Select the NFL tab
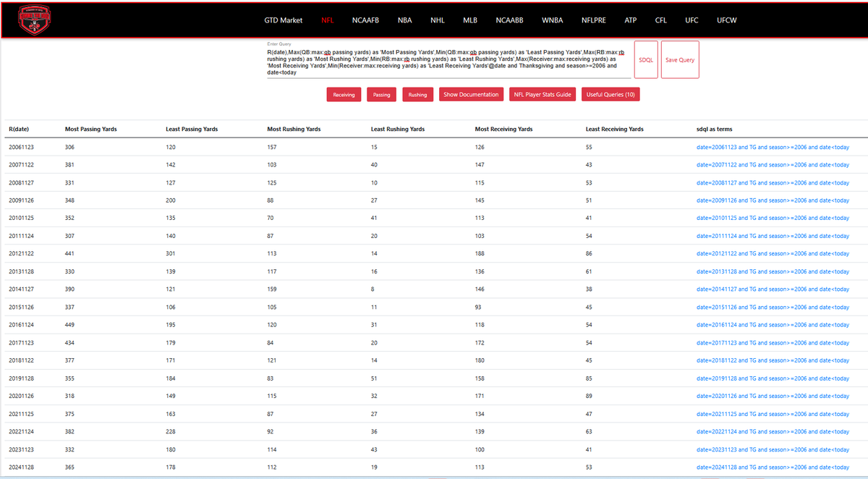This screenshot has height=479, width=868. coord(328,20)
